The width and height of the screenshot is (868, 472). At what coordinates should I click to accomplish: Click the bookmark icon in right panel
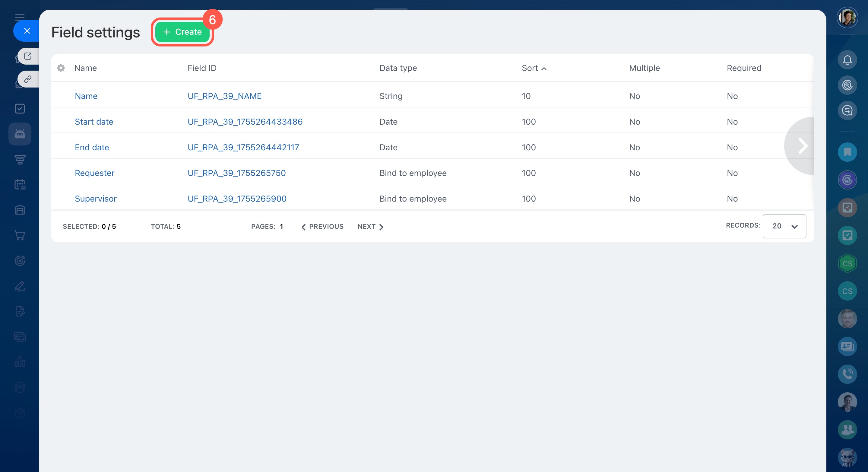tap(847, 152)
